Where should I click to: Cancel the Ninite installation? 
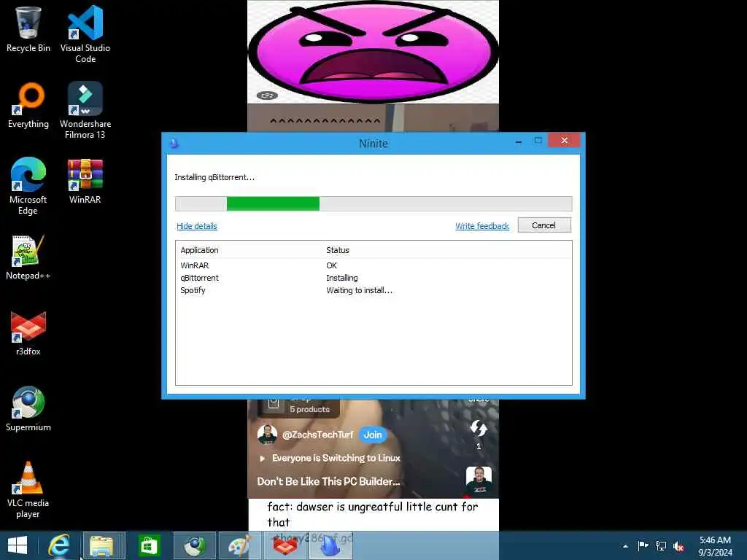click(544, 225)
